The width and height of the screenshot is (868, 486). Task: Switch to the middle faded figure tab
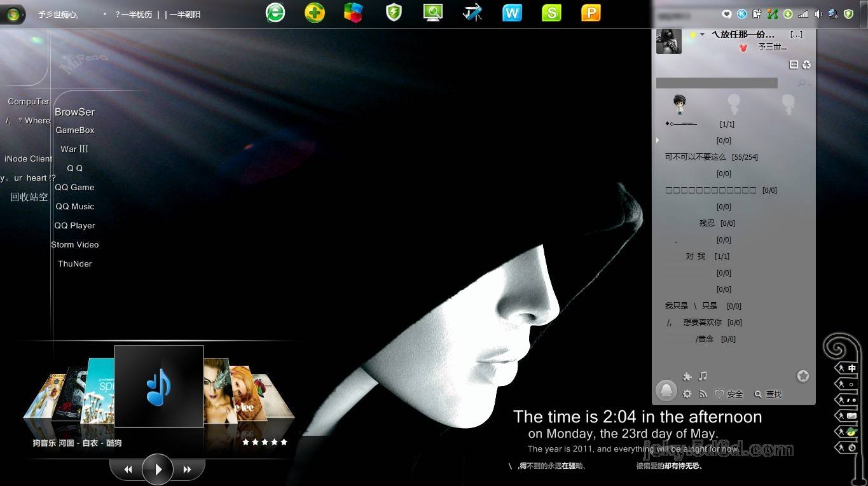tap(734, 104)
